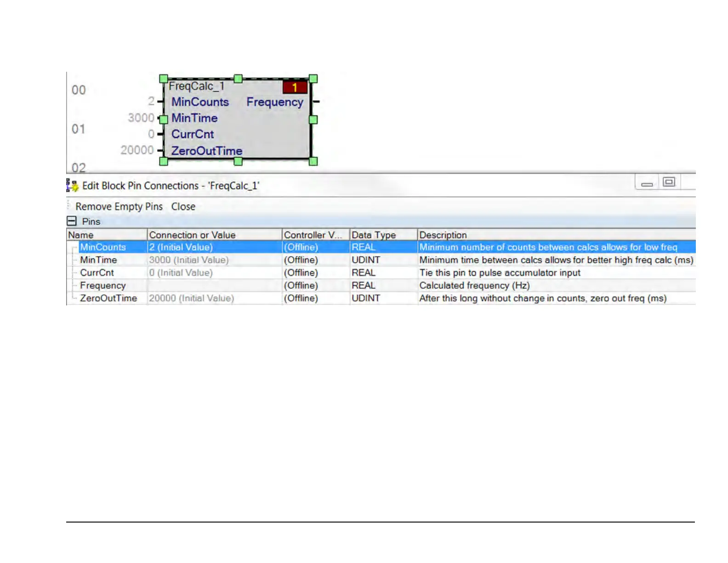
Task: Click the Edit Block Pin Connections window icon
Action: coord(72,185)
